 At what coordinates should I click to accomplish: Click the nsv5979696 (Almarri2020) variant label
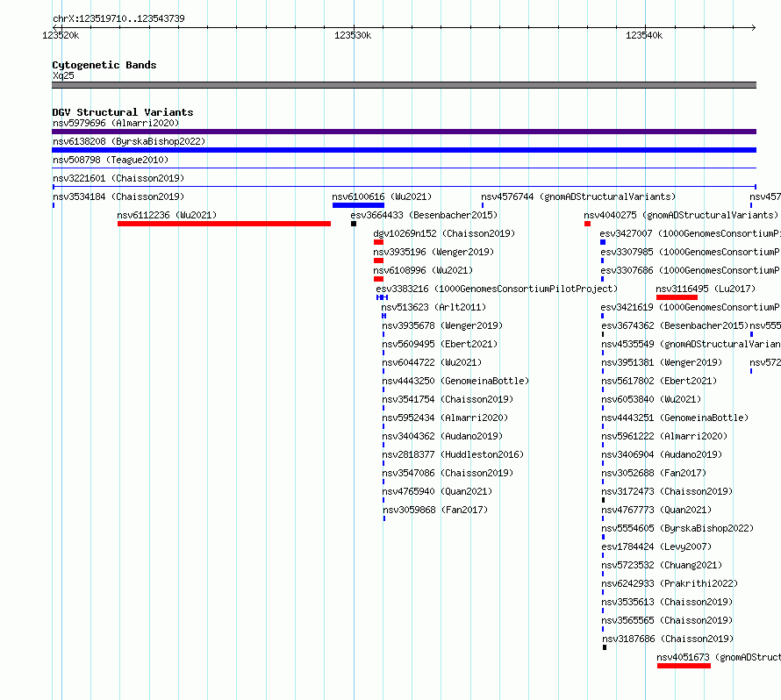116,123
